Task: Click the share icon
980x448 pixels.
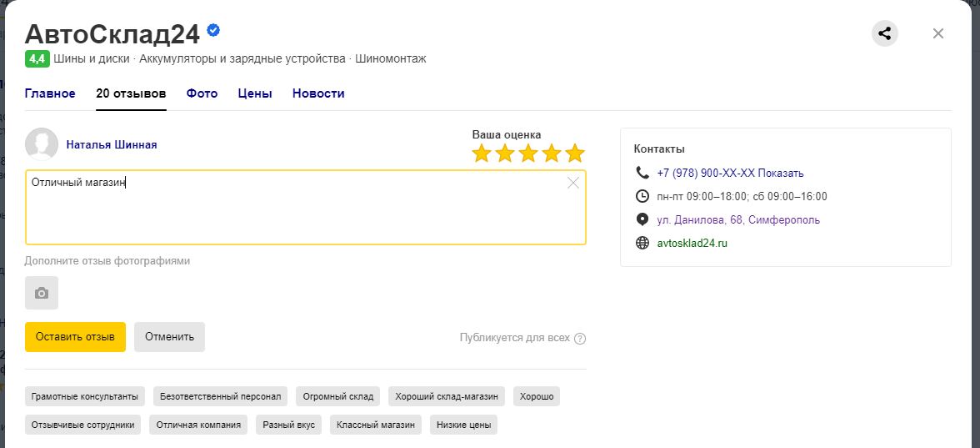Action: pyautogui.click(x=884, y=34)
